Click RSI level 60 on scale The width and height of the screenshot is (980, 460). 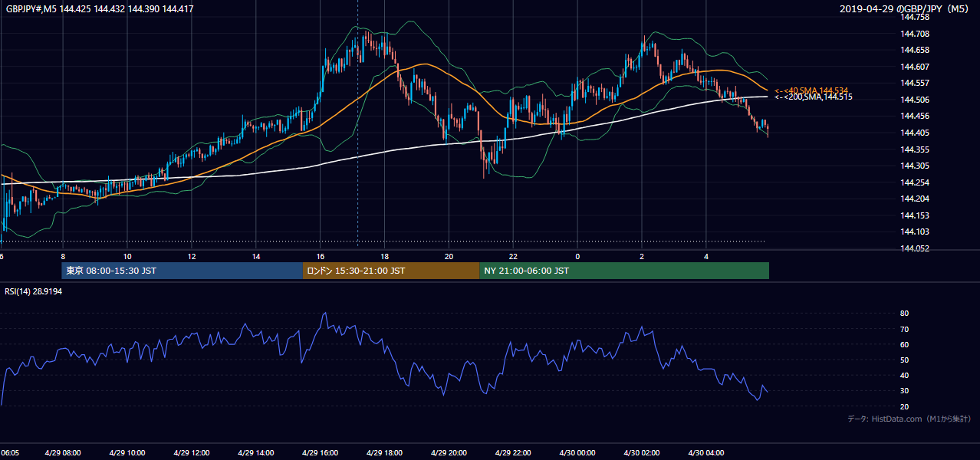pos(904,344)
